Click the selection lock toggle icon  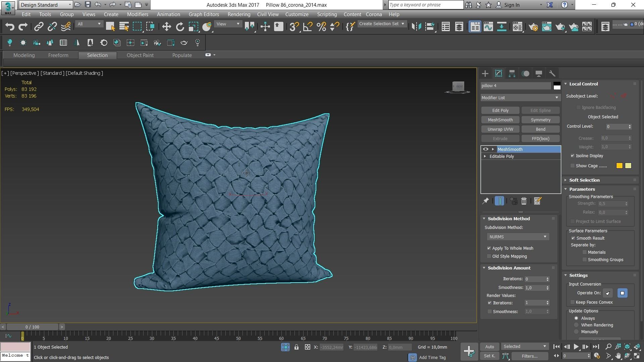pyautogui.click(x=297, y=347)
